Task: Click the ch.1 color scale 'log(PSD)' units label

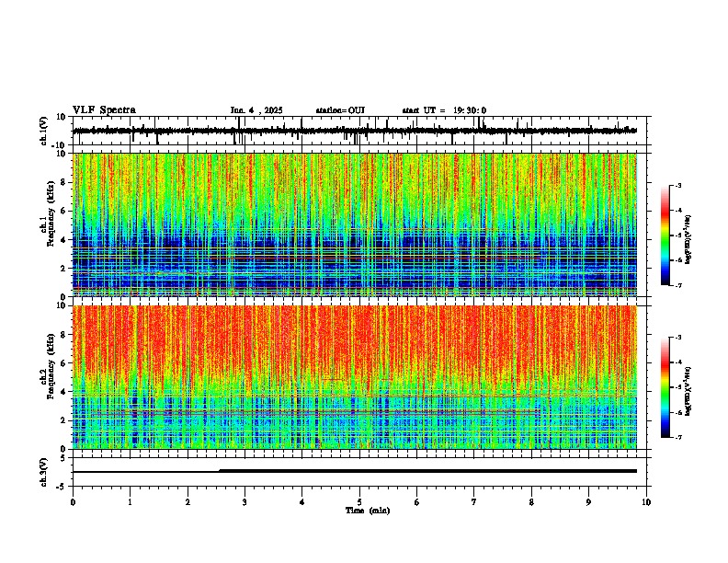Action: 688,240
